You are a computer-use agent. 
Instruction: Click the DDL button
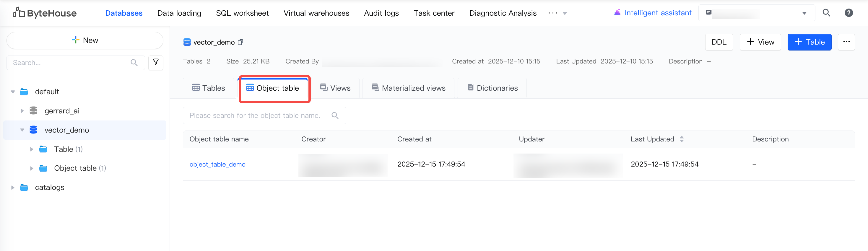click(719, 42)
